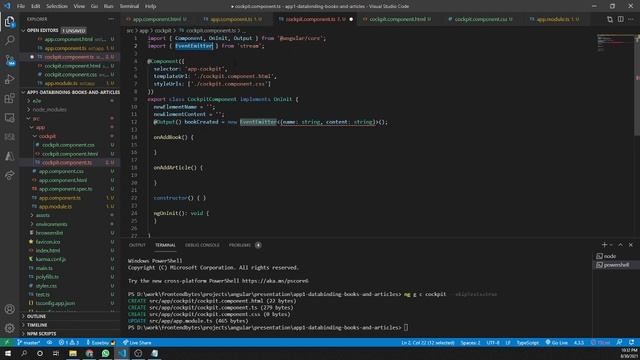
Task: Open notifications bell in status bar
Action: 631,342
